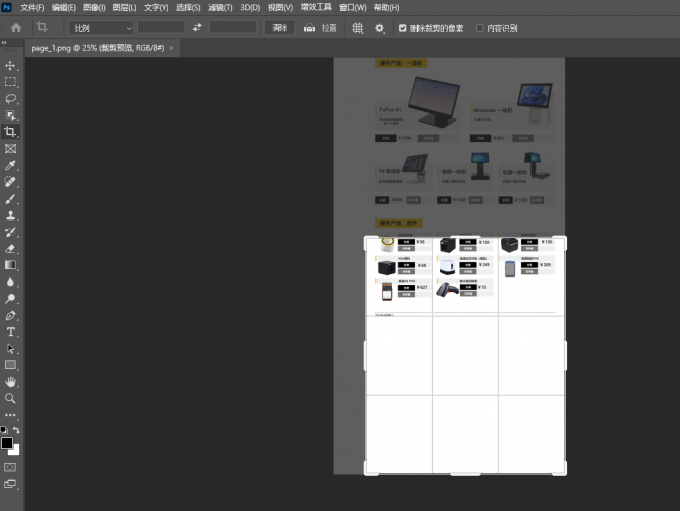Open the 文件(F) File menu
Image resolution: width=680 pixels, height=511 pixels.
32,7
